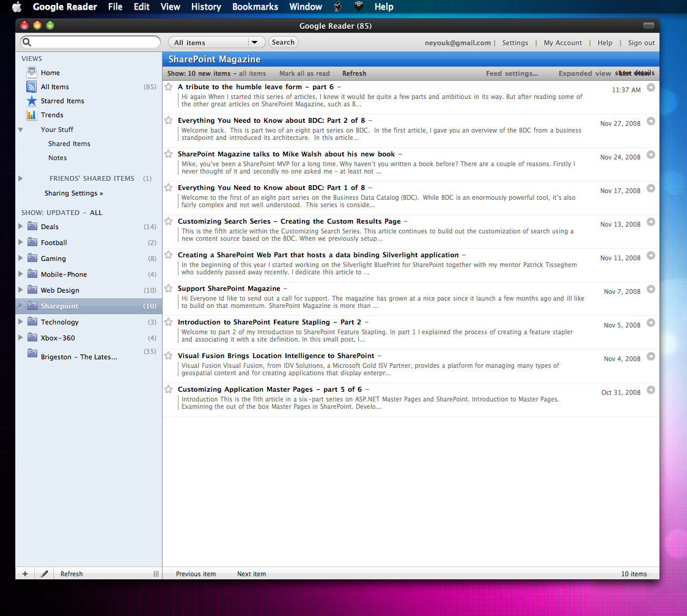Click the Settings link

click(515, 43)
